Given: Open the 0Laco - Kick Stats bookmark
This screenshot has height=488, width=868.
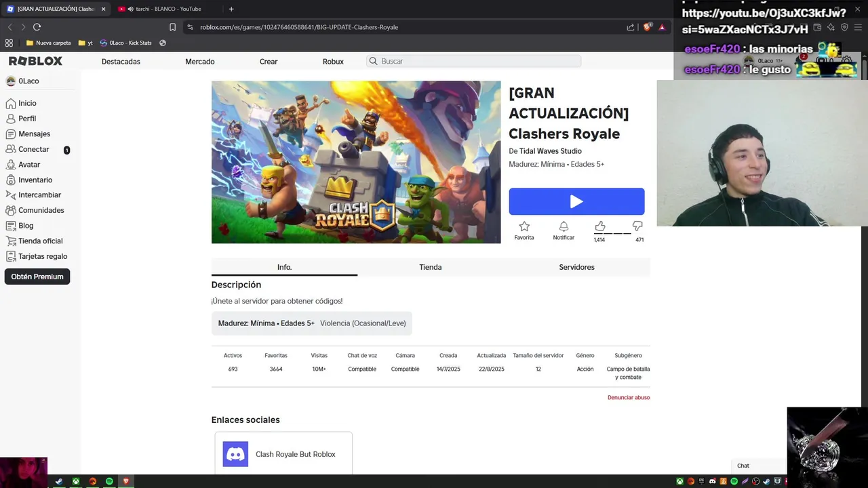Looking at the screenshot, I should 125,43.
